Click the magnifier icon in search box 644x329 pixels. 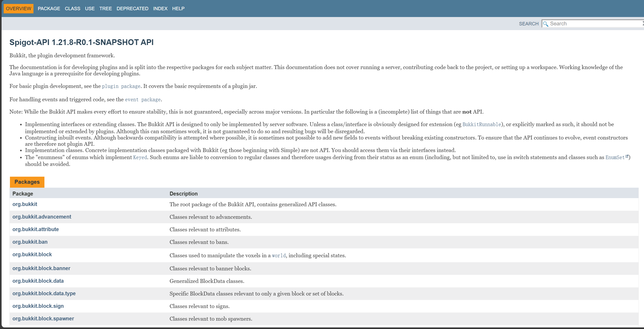(545, 24)
